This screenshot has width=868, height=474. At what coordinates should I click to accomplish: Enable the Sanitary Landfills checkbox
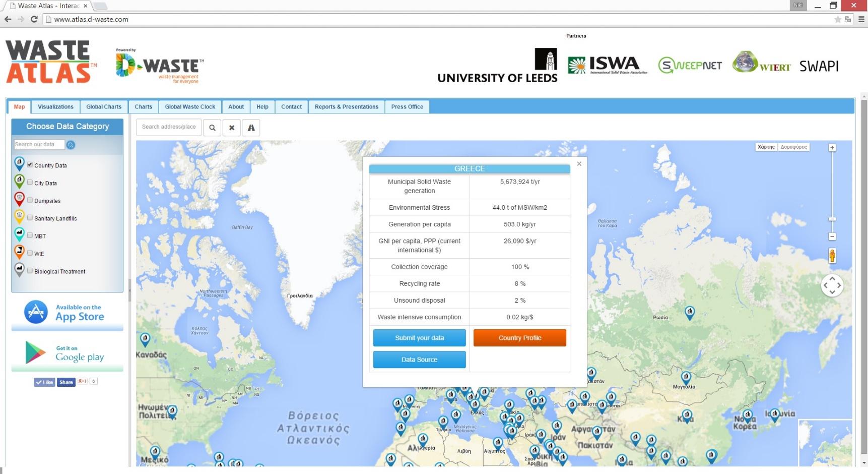click(x=30, y=218)
